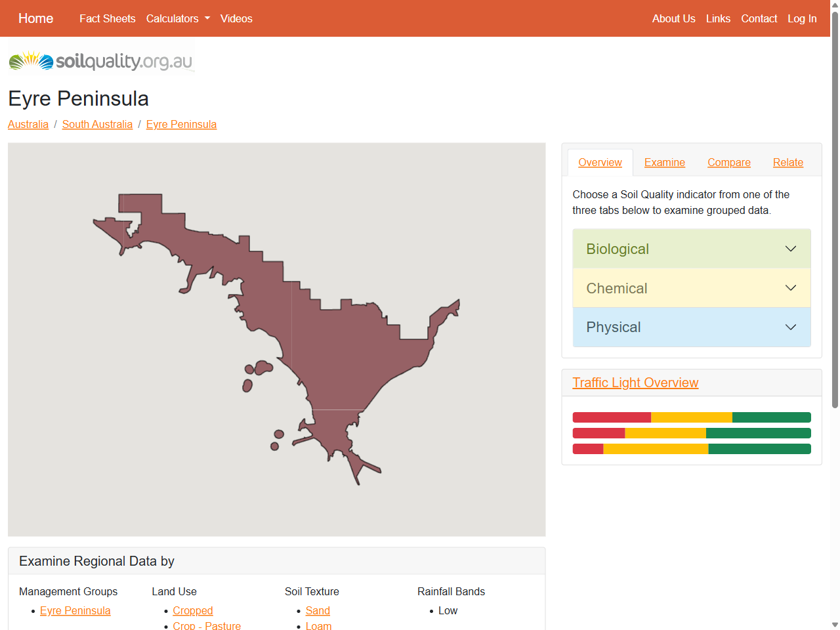Image resolution: width=840 pixels, height=630 pixels.
Task: Switch to the Compare tab
Action: (728, 162)
